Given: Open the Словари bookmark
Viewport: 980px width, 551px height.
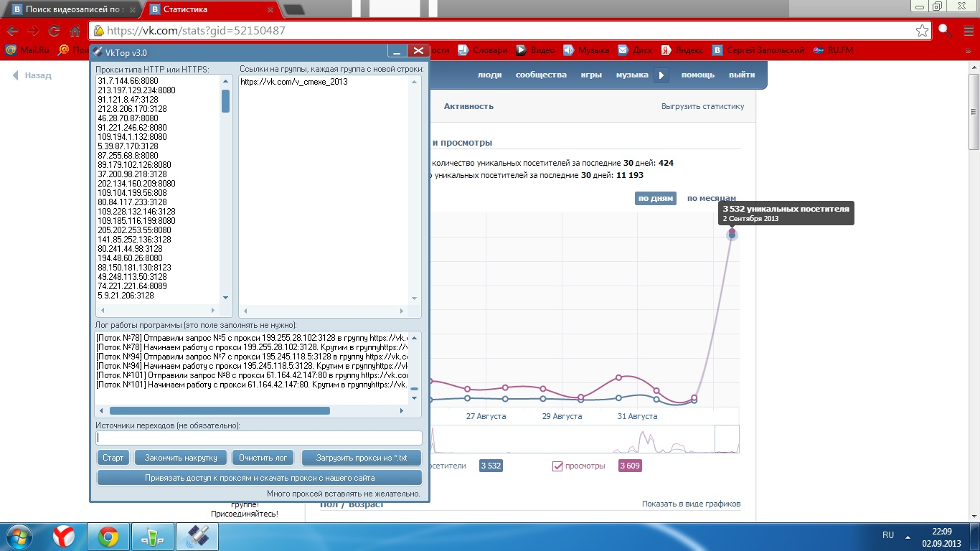Looking at the screenshot, I should click(482, 50).
